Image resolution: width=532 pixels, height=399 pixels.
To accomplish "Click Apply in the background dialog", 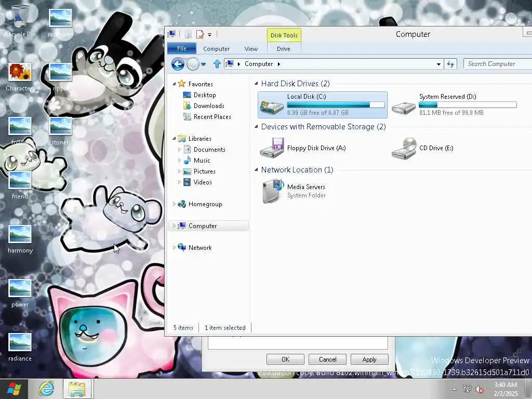I will [369, 360].
